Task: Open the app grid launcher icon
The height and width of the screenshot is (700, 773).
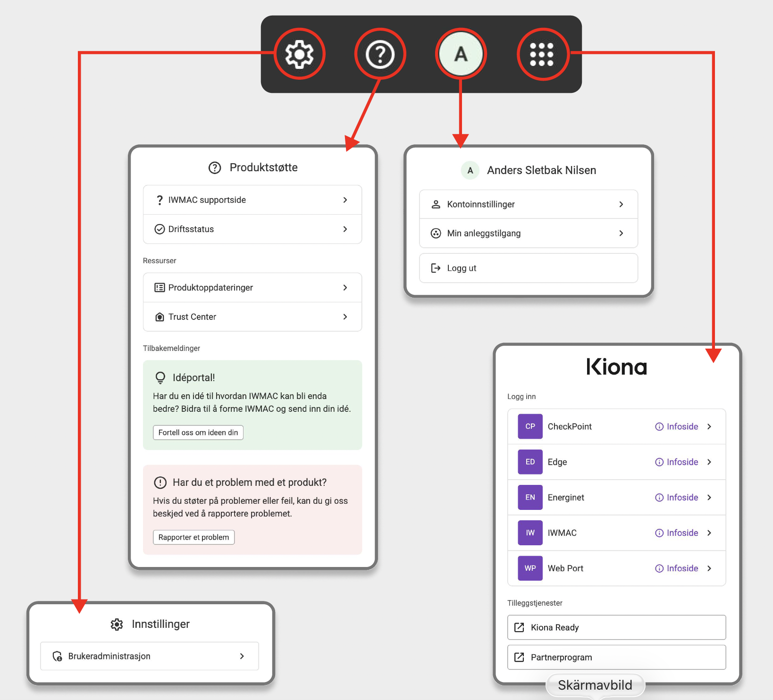Action: 542,54
